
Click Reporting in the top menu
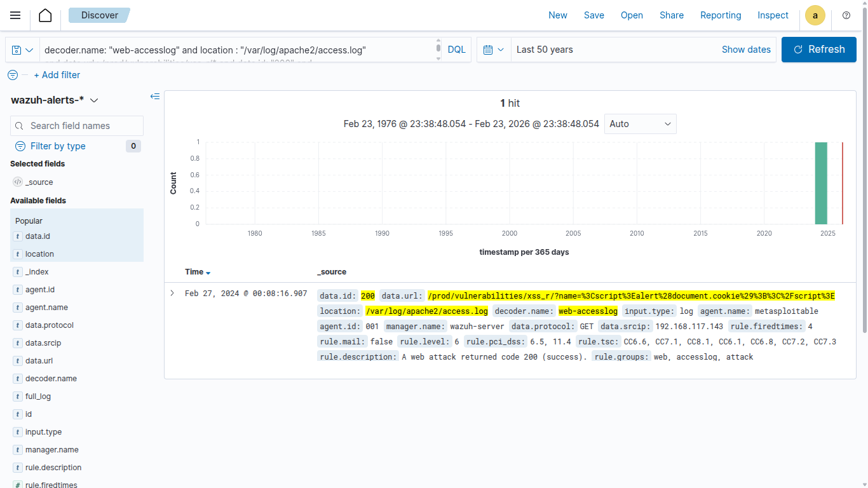[x=721, y=15]
